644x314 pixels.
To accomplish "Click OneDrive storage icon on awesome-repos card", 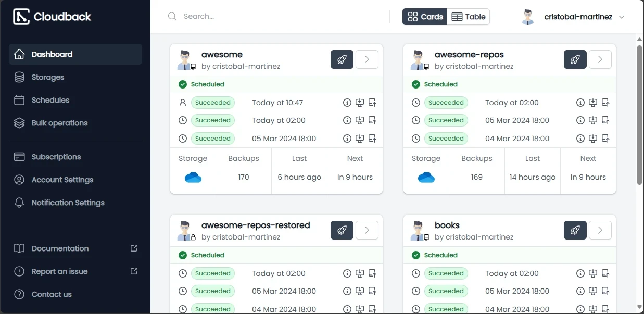I will pyautogui.click(x=426, y=178).
